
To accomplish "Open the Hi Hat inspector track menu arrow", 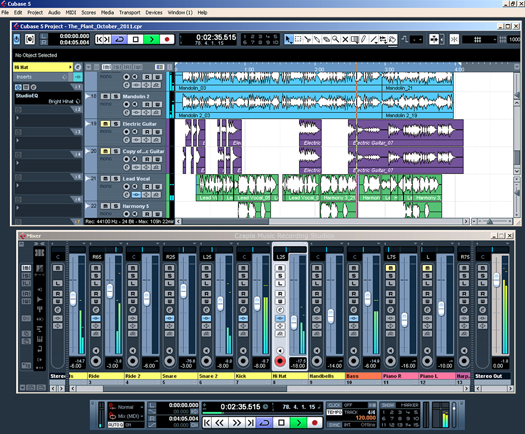I will (x=70, y=67).
